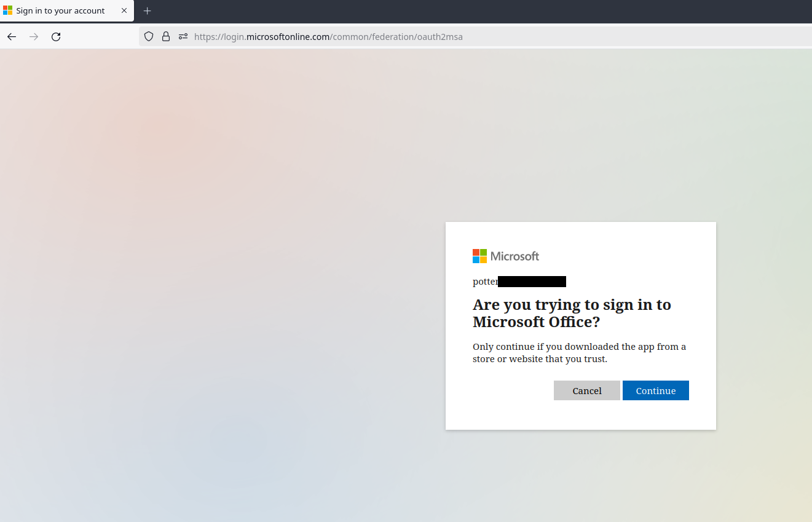This screenshot has height=522, width=812.
Task: Click the permissions key icon in address bar
Action: pos(183,36)
